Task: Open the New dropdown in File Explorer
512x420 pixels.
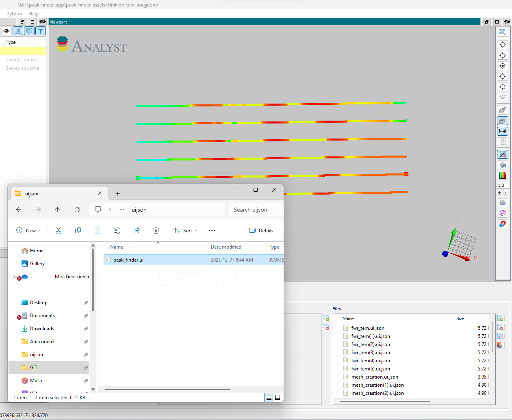Action: 28,231
